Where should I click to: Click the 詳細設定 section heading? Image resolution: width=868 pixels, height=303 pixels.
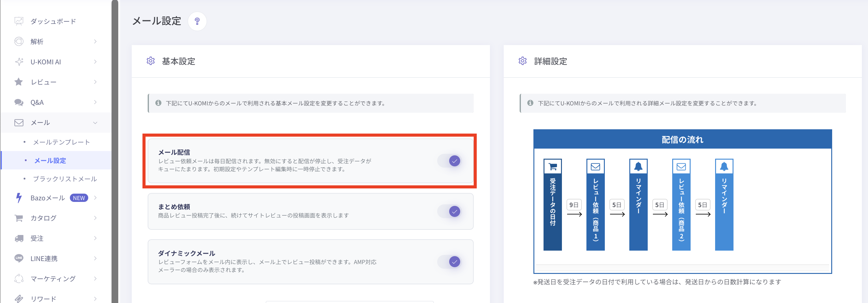(551, 61)
